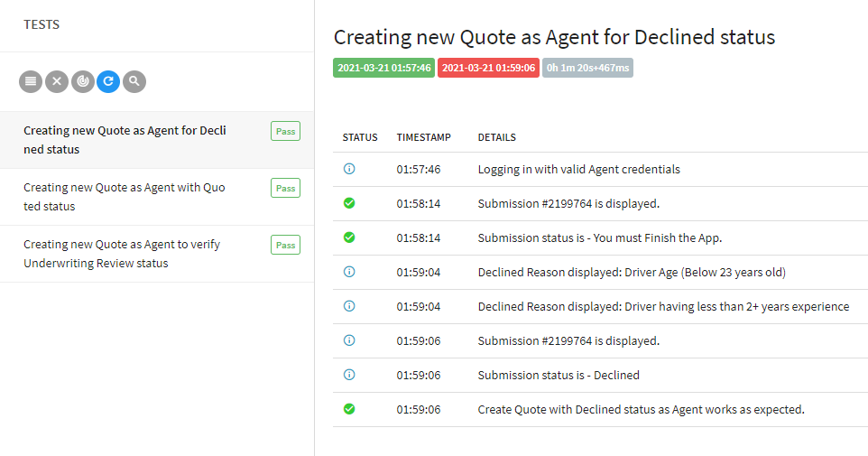Click the DETAILS column header

coord(496,137)
